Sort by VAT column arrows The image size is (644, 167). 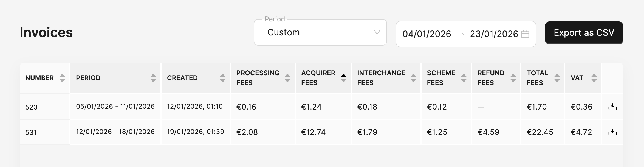594,78
